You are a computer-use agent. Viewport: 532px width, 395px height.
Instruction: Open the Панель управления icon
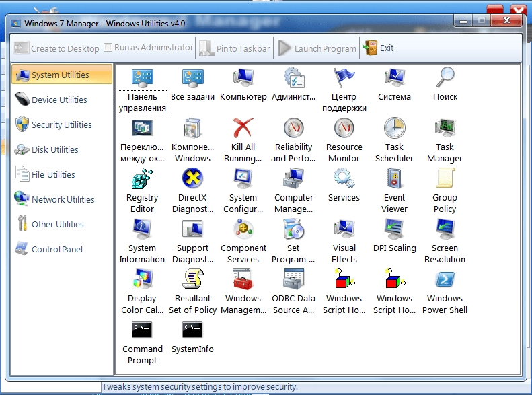(x=142, y=78)
